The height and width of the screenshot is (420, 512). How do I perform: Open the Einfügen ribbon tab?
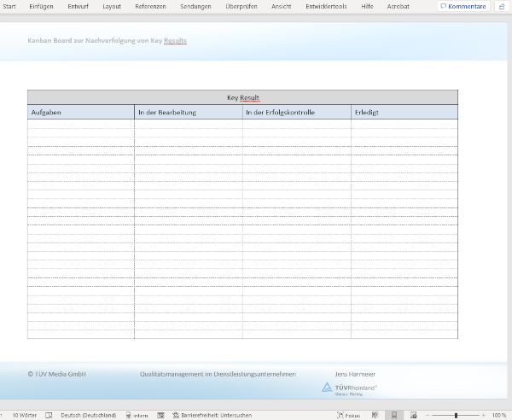point(41,6)
